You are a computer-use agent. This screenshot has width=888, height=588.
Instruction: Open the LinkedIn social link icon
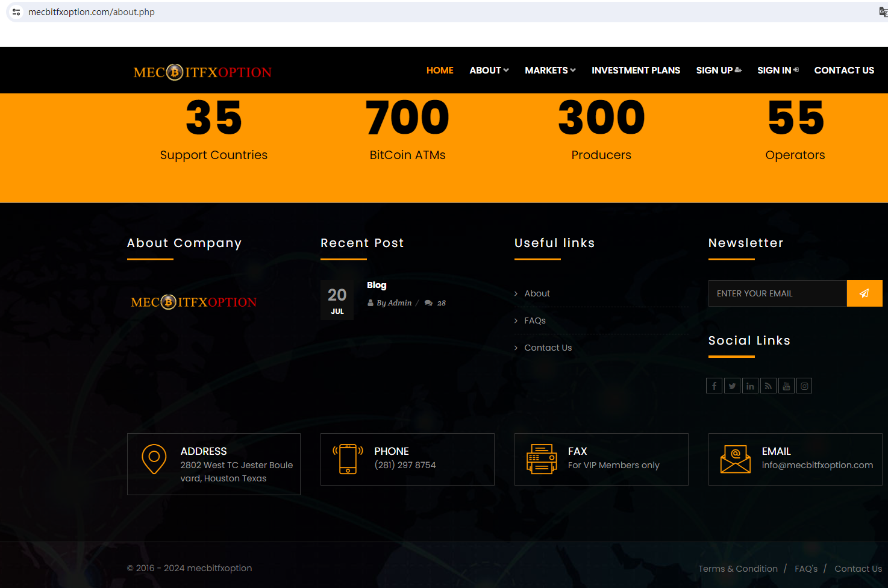(750, 386)
